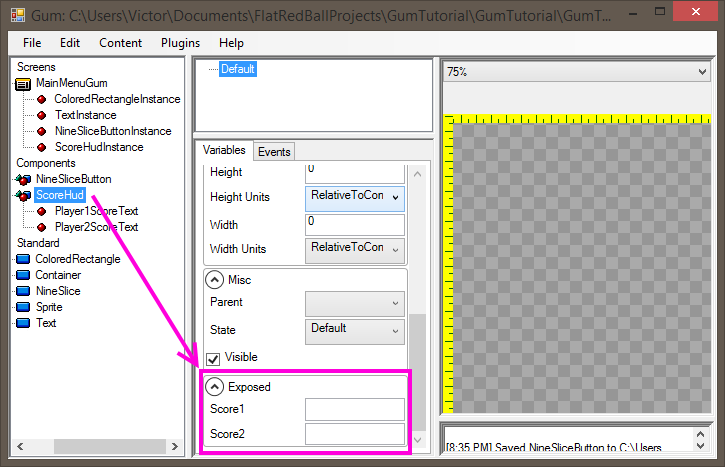Click the Container standard element icon
The image size is (725, 467).
tap(24, 275)
